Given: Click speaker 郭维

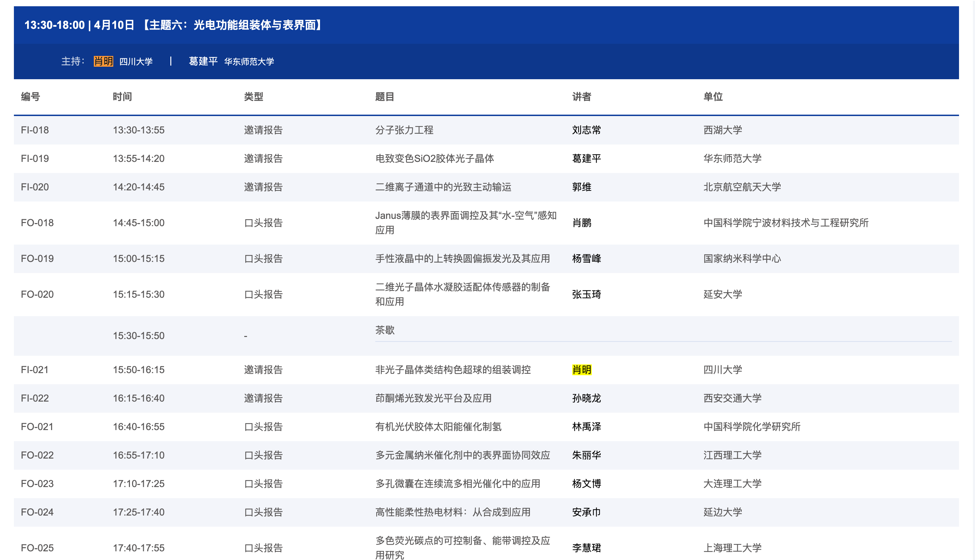Looking at the screenshot, I should (582, 187).
